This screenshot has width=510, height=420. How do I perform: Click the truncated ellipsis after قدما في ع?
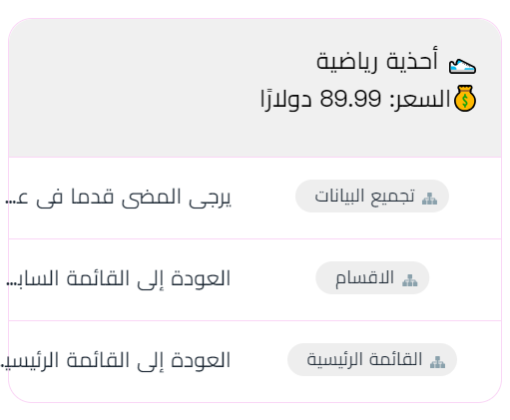pyautogui.click(x=10, y=202)
